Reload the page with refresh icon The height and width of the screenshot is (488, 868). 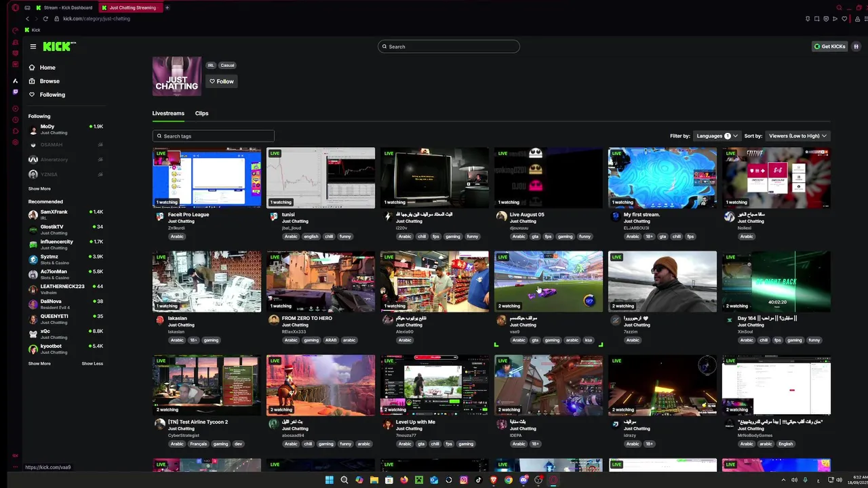click(x=45, y=18)
